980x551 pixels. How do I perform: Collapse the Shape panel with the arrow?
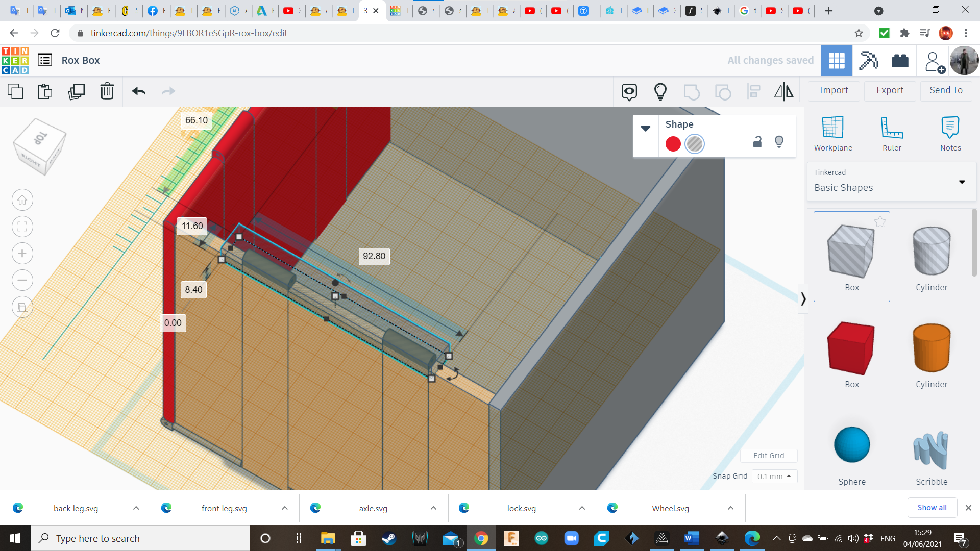pyautogui.click(x=646, y=129)
